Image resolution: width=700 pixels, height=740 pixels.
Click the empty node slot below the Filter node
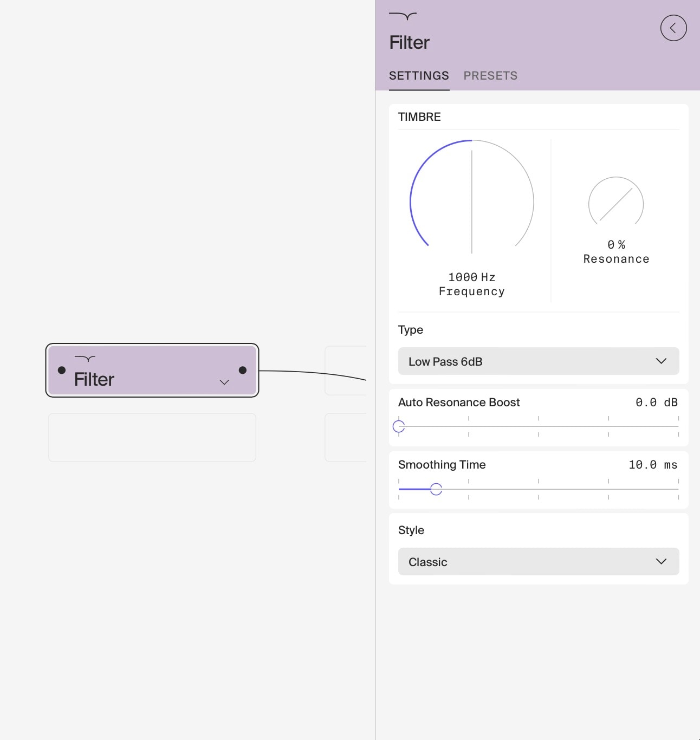coord(152,437)
